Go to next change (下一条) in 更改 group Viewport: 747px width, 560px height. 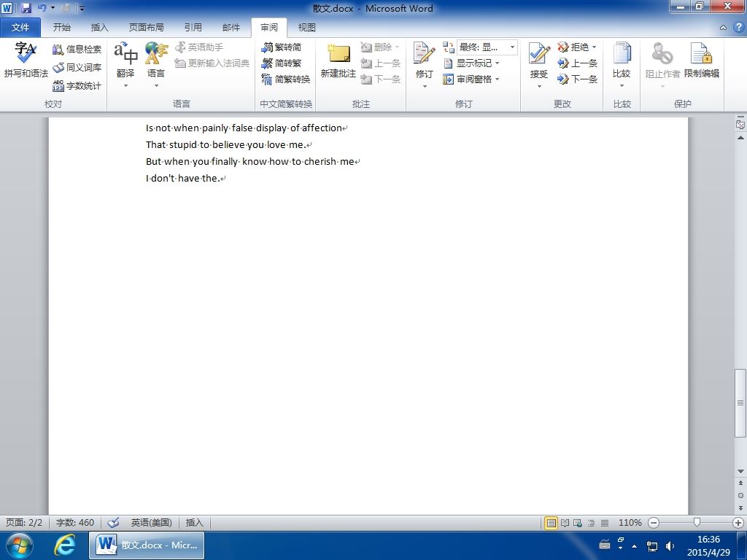(578, 79)
